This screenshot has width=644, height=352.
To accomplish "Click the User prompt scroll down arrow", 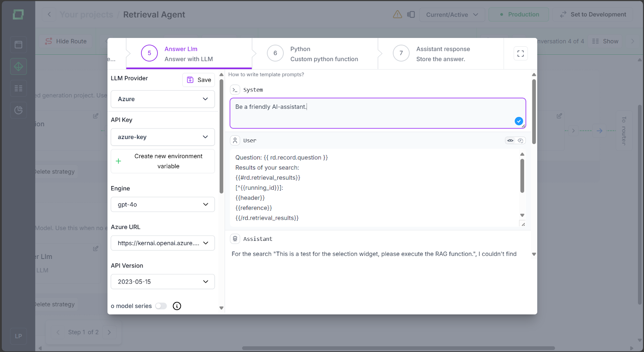I will tap(522, 215).
